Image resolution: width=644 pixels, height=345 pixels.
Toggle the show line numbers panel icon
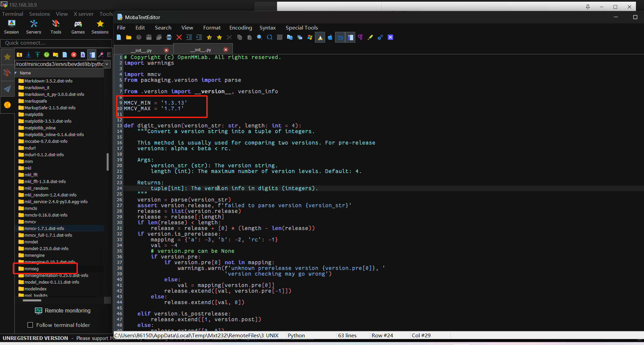point(351,38)
